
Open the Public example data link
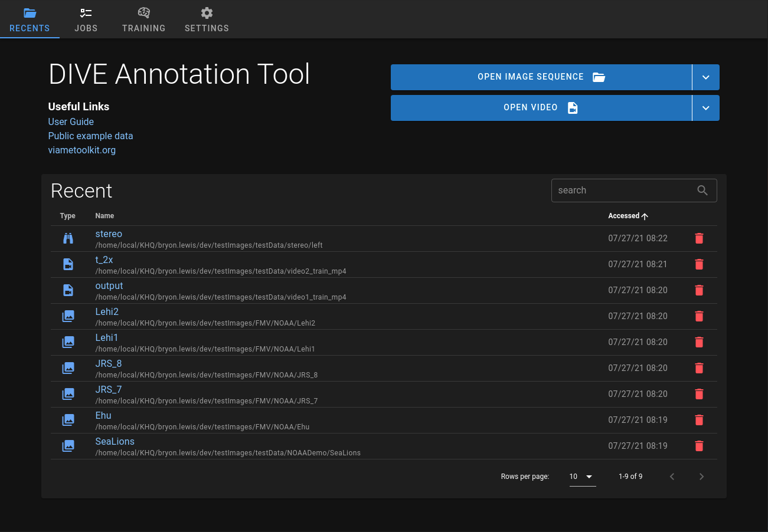(x=90, y=136)
